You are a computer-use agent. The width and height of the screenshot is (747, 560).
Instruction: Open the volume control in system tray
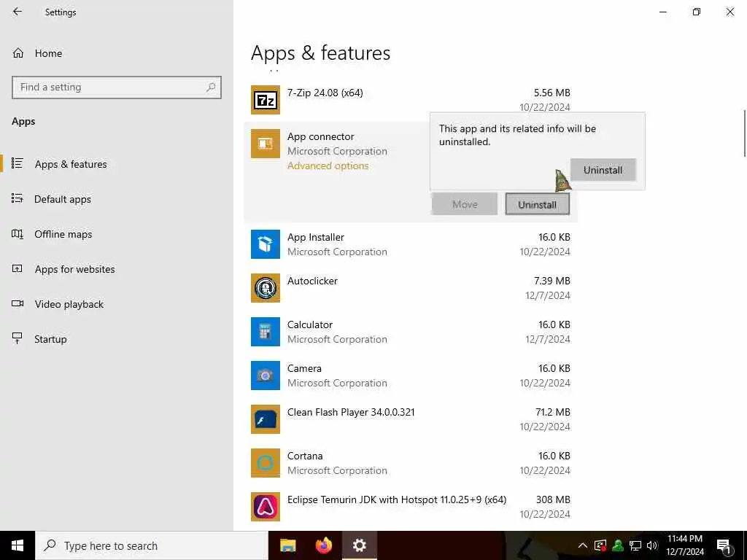coord(652,545)
